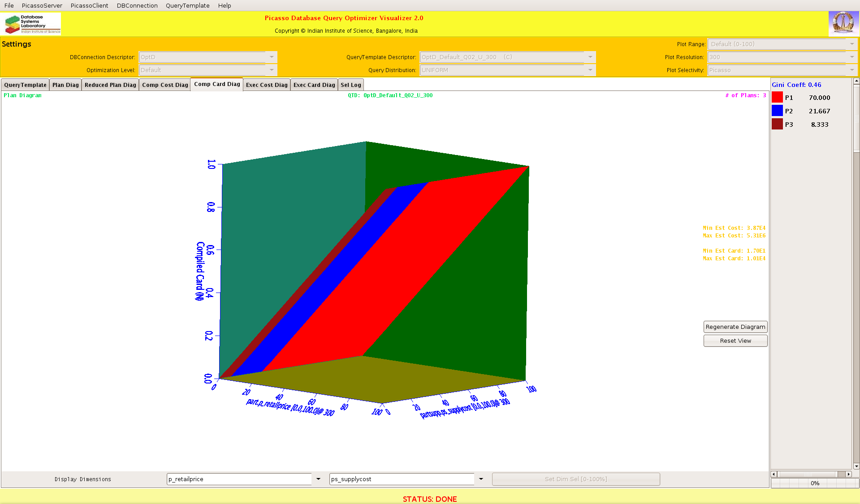Click the legend horizontal scroll right arrow
This screenshot has width=860, height=504.
click(848, 474)
